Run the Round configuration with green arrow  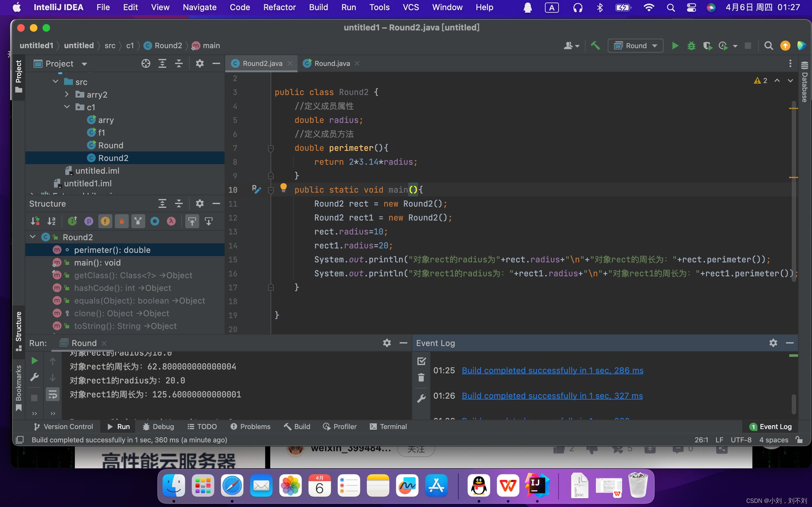675,46
